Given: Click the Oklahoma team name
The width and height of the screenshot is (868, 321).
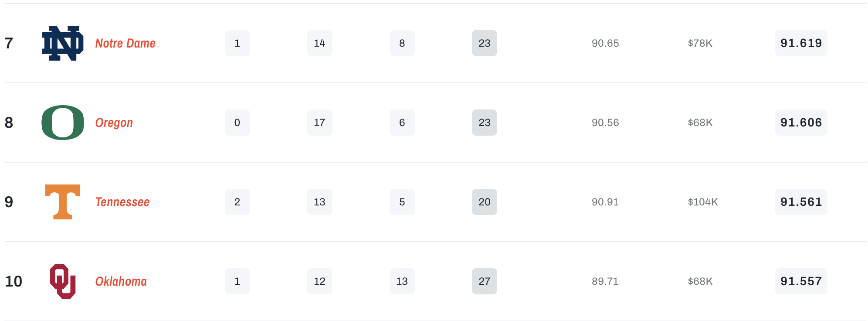Looking at the screenshot, I should pyautogui.click(x=121, y=281).
